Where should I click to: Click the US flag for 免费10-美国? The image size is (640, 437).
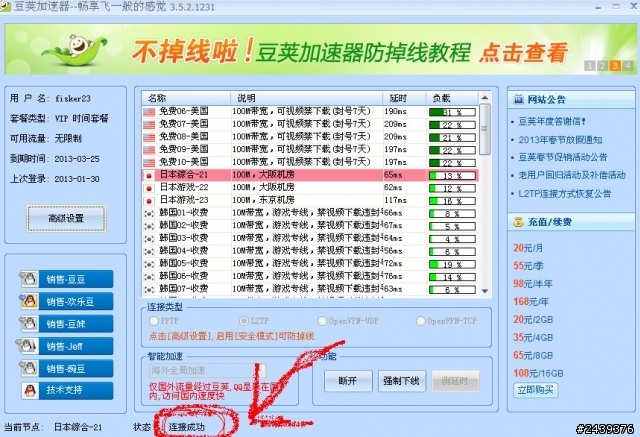149,162
